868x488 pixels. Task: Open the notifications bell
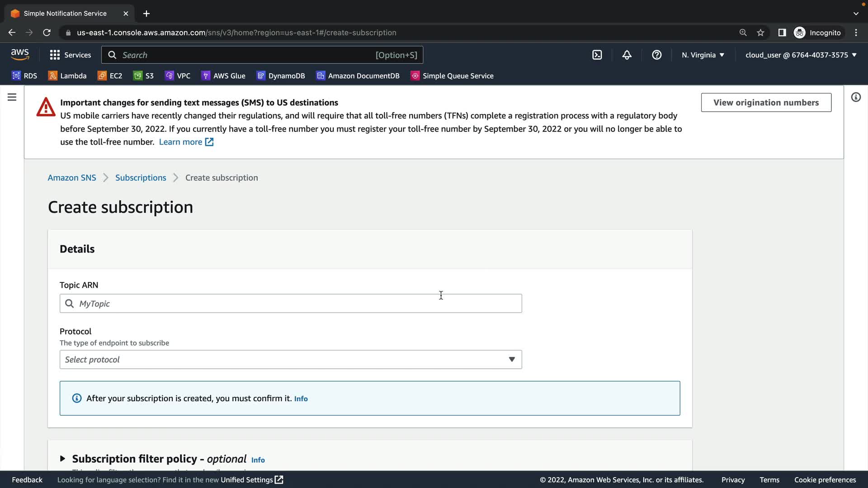coord(627,55)
